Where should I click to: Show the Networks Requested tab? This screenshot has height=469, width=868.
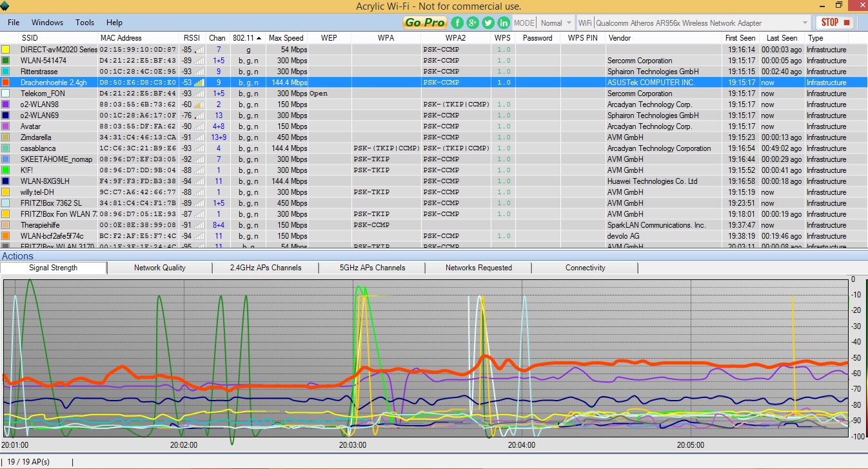[478, 268]
